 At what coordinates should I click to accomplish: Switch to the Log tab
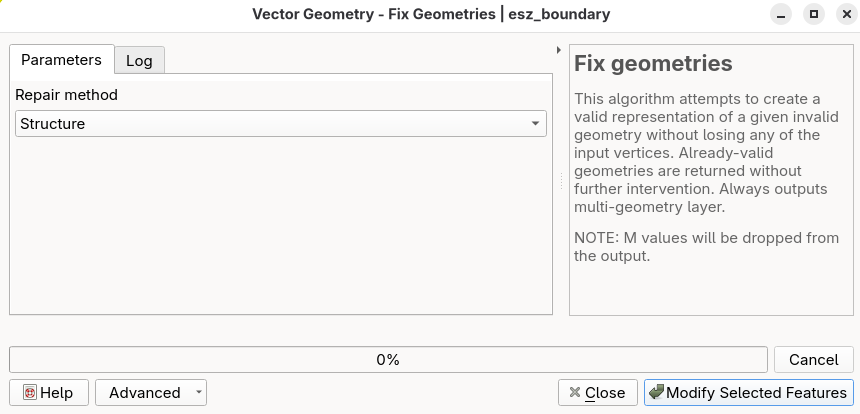click(x=139, y=61)
